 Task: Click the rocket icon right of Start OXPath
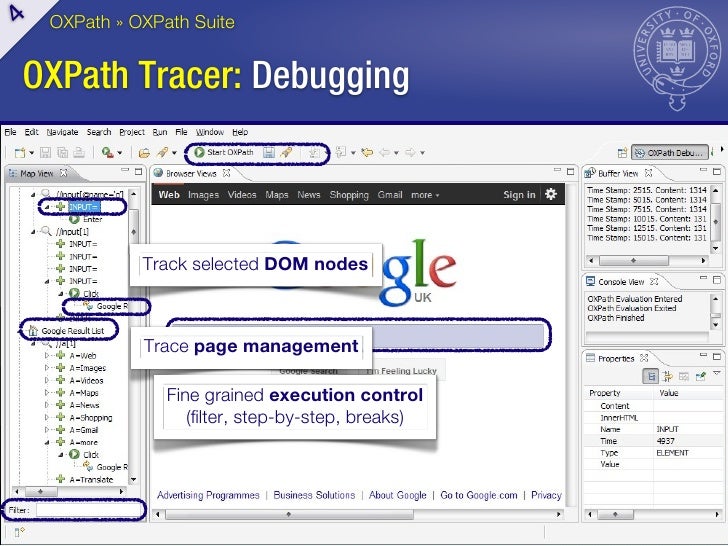pos(286,152)
